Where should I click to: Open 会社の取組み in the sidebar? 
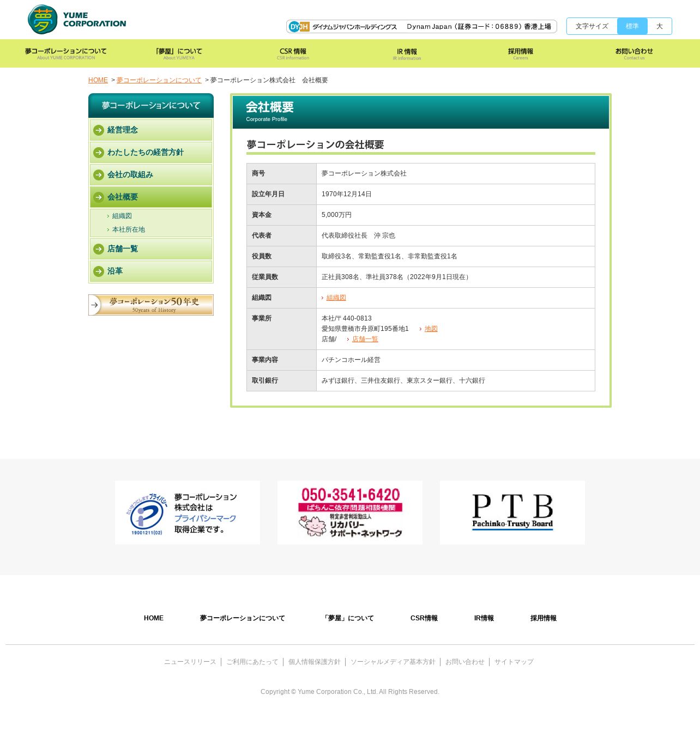point(151,175)
